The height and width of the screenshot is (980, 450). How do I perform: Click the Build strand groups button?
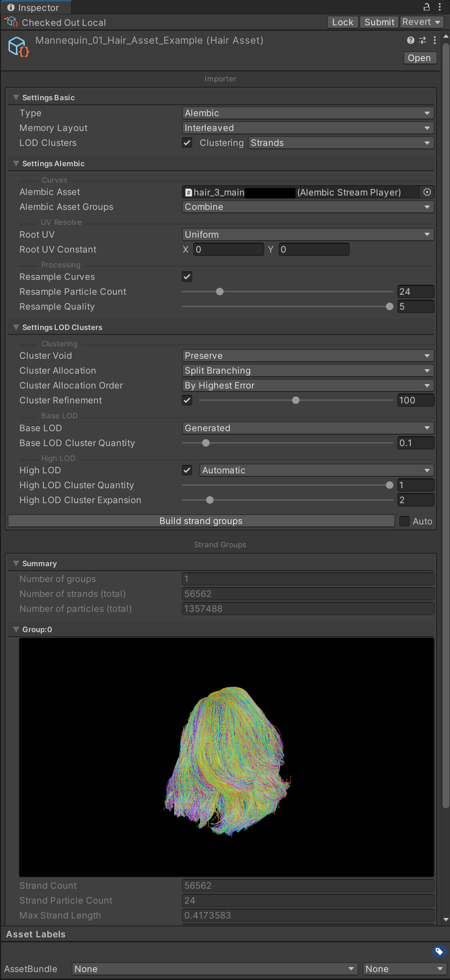point(201,521)
